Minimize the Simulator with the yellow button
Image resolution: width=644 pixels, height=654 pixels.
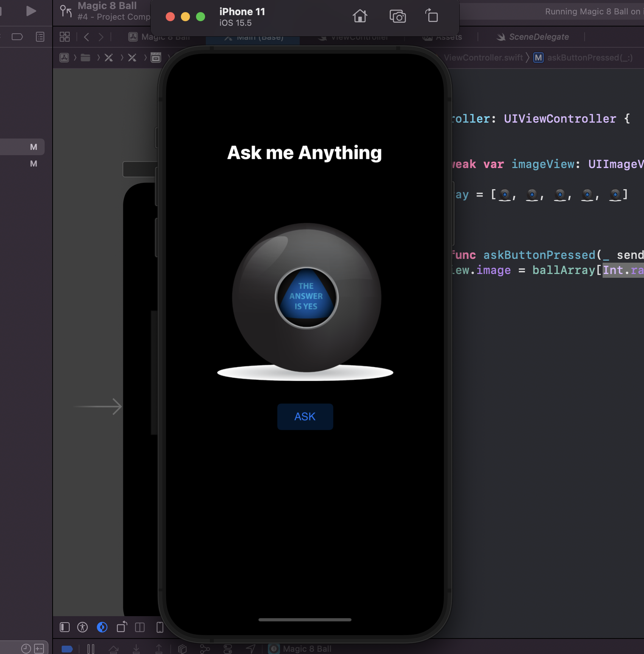pyautogui.click(x=185, y=17)
